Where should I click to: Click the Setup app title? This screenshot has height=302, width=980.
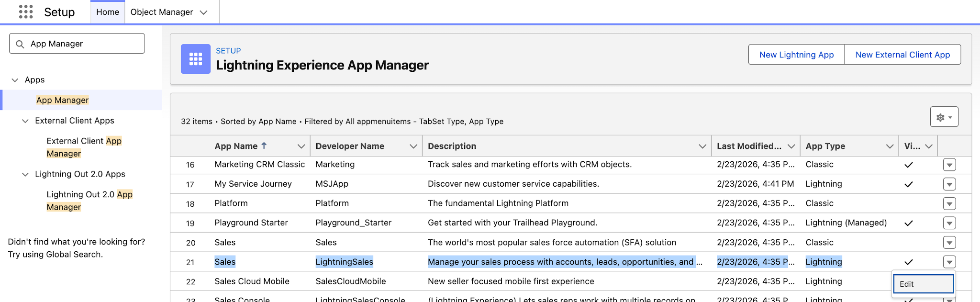click(x=59, y=12)
